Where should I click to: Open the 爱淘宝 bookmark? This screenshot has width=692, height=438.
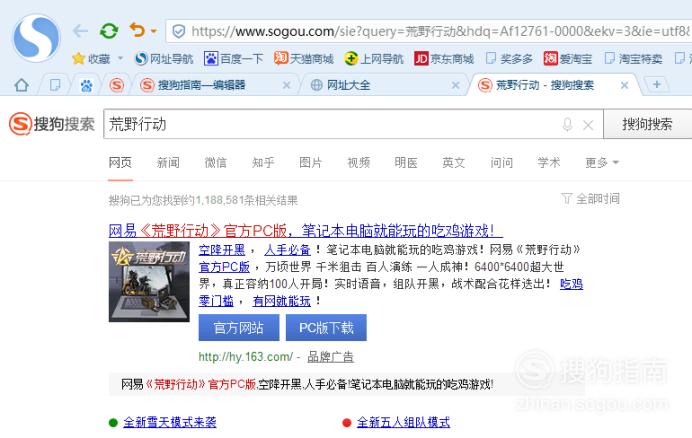(568, 58)
